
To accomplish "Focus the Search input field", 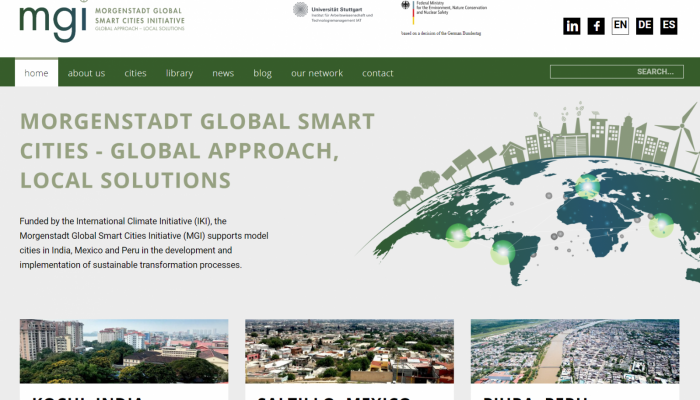I will tap(617, 72).
